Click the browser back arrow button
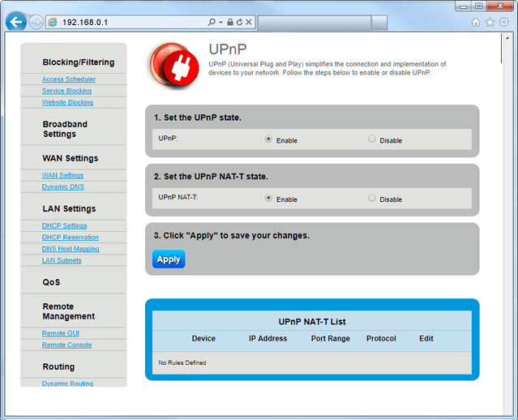Screen dimensions: 518x420 pos(15,22)
